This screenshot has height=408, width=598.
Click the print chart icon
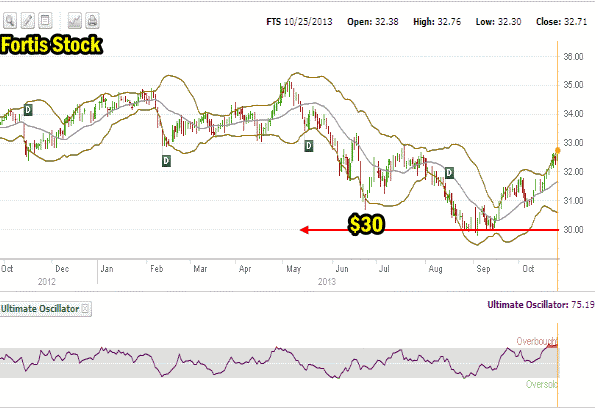(x=92, y=21)
